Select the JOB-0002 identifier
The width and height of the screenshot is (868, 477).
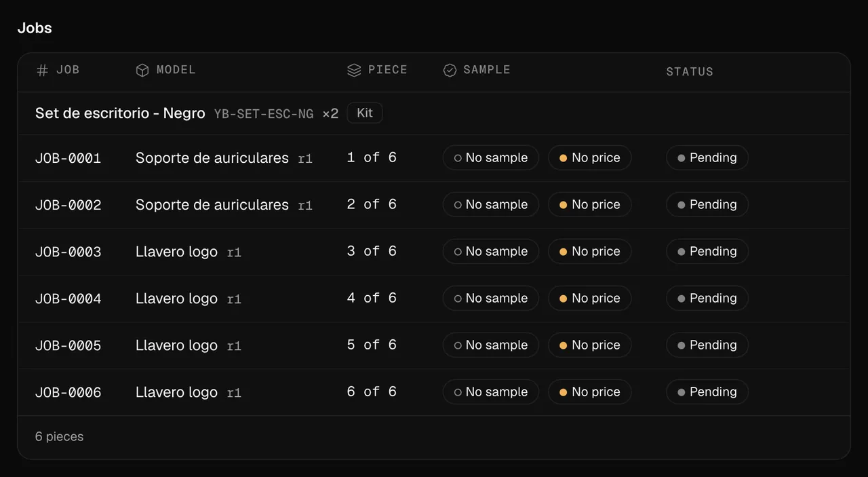68,205
